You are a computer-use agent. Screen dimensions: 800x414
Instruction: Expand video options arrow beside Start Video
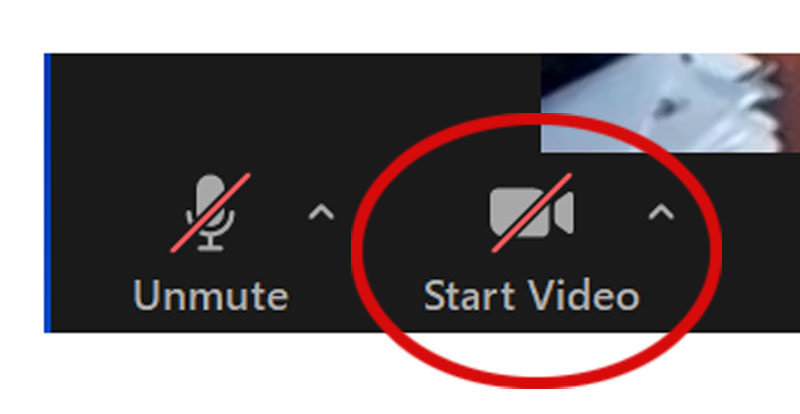click(661, 212)
